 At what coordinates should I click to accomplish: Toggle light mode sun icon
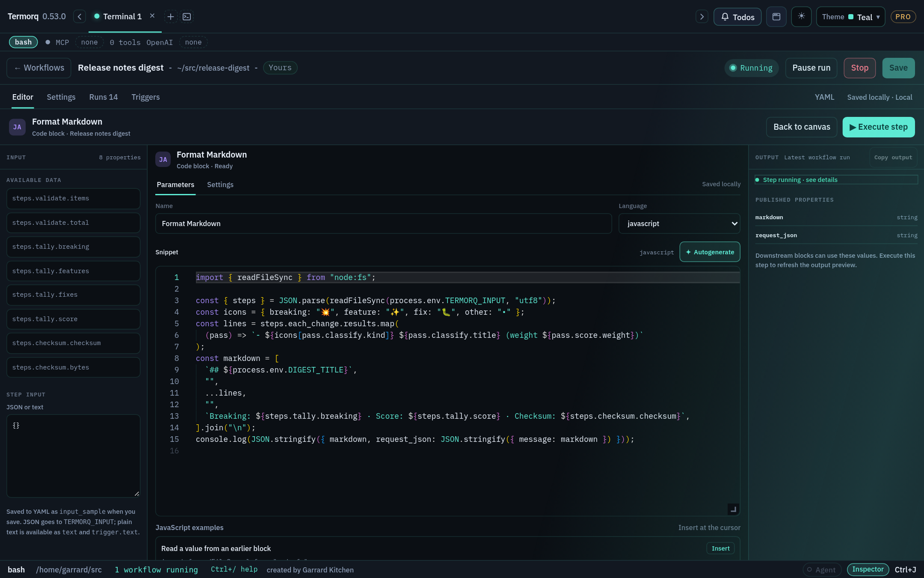801,17
